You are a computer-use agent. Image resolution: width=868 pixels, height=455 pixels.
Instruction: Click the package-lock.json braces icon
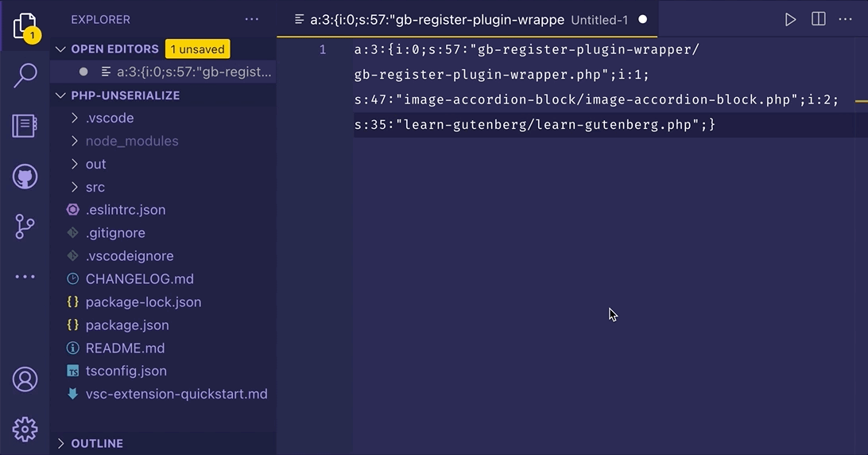72,302
